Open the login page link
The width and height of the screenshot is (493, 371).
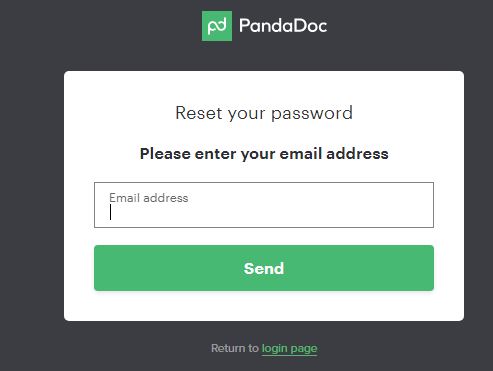[289, 348]
